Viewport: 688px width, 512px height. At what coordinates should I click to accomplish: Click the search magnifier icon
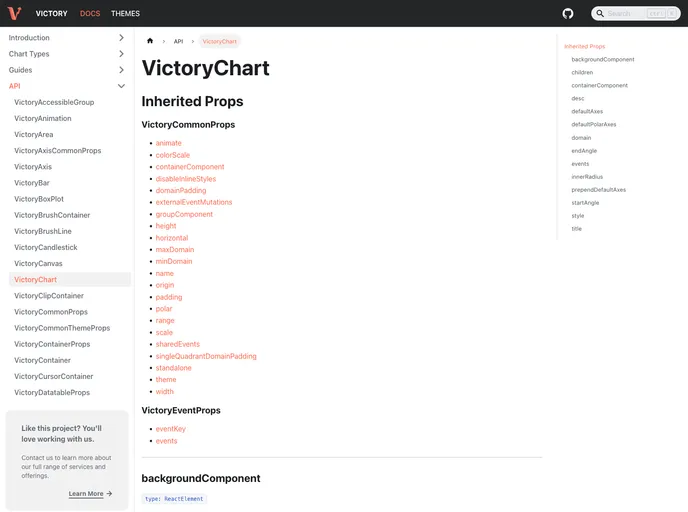point(600,14)
